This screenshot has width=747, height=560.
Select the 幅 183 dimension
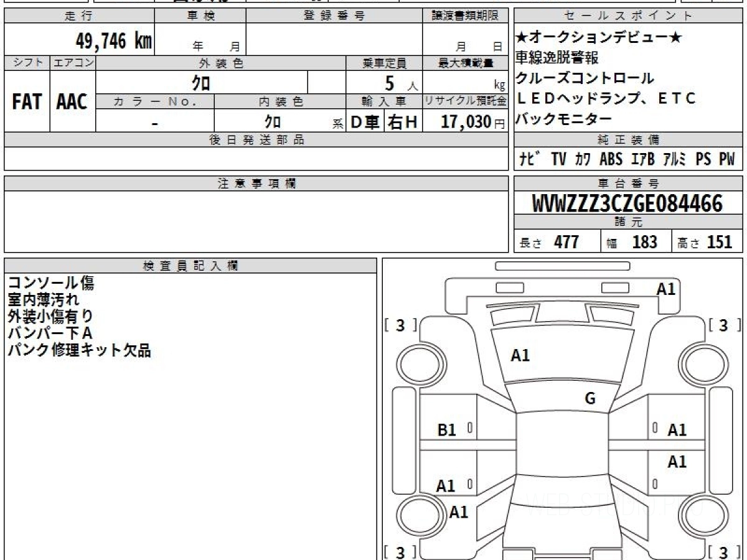632,242
